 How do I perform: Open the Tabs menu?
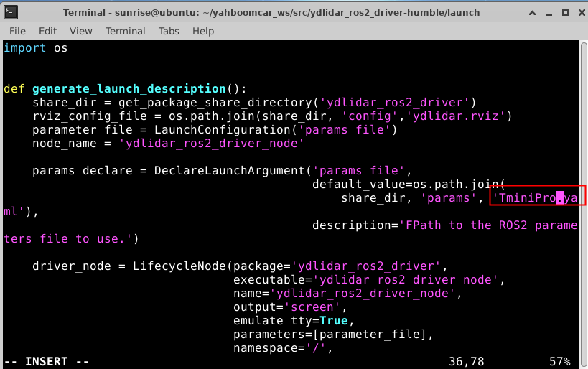pyautogui.click(x=169, y=31)
